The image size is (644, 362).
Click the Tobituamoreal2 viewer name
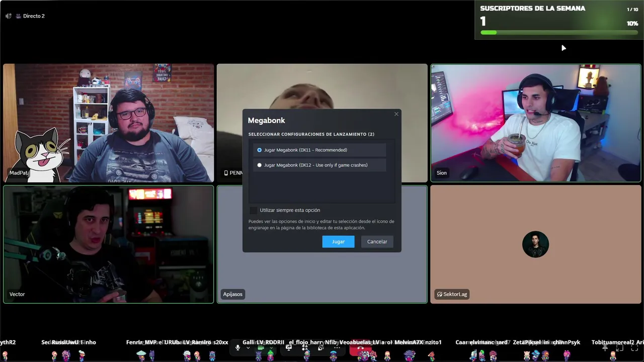(613, 342)
